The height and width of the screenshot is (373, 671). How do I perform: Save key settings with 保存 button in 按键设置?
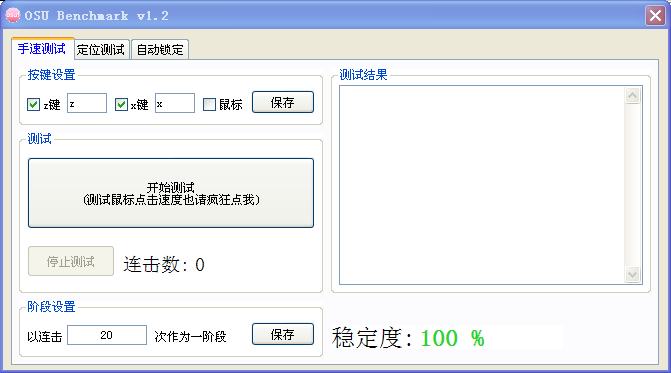283,102
